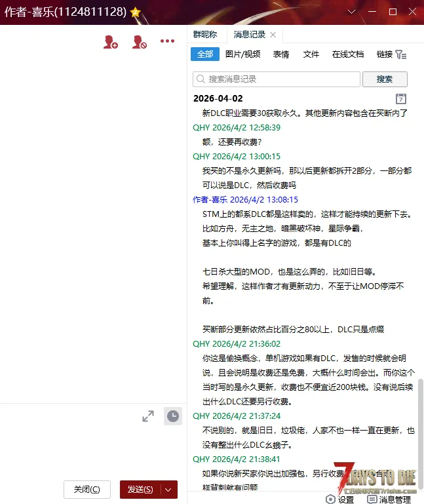The width and height of the screenshot is (424, 504).
Task: Open the message filter icon
Action: [401, 54]
